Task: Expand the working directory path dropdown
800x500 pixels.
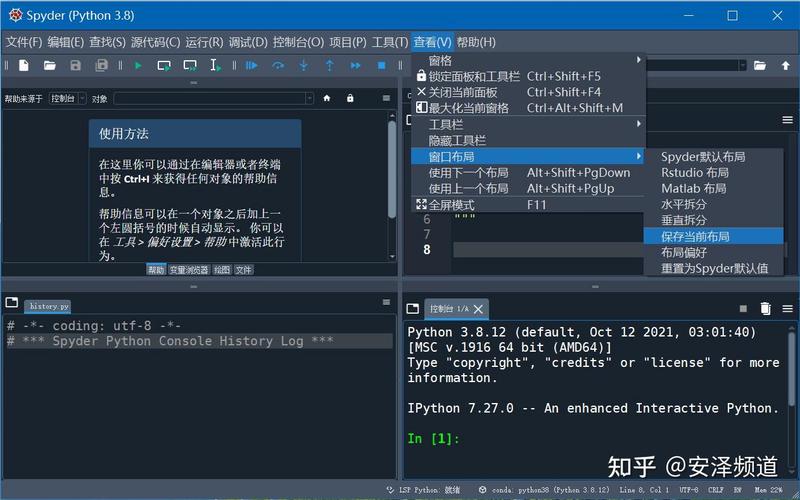Action: point(742,65)
